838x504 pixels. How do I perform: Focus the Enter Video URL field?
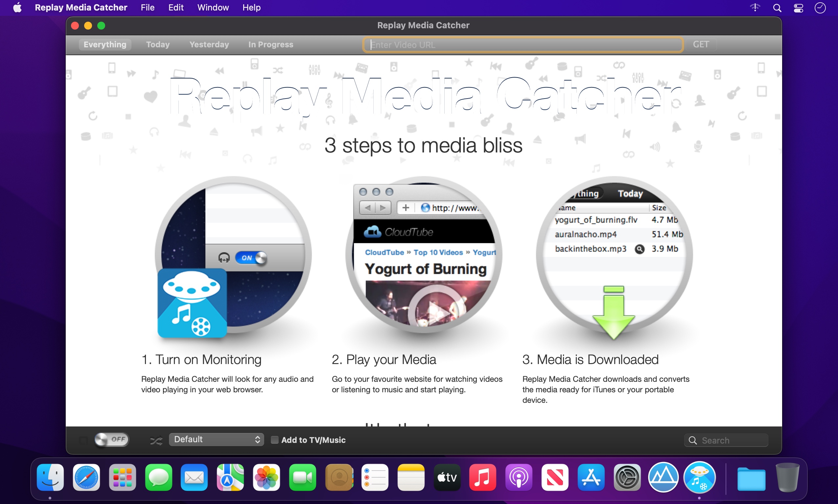click(x=523, y=45)
